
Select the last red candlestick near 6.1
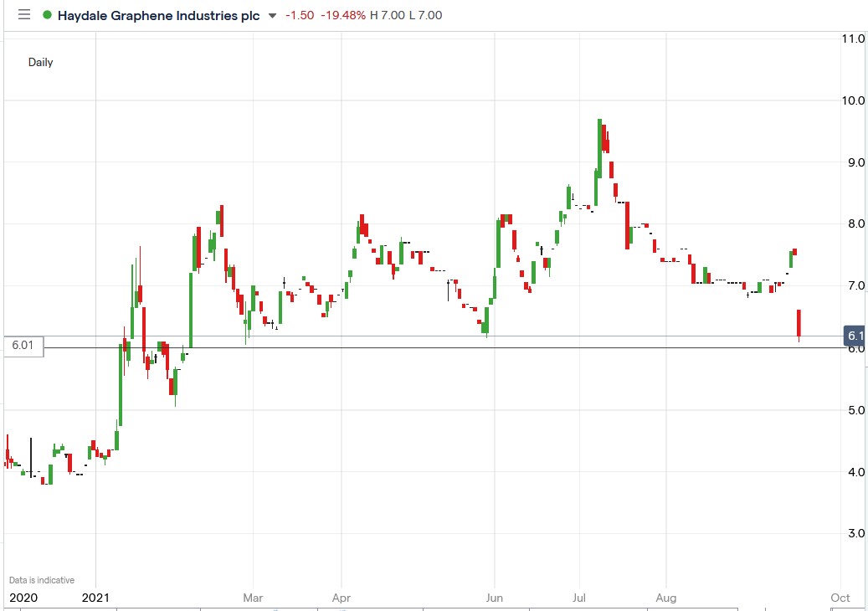(x=799, y=324)
